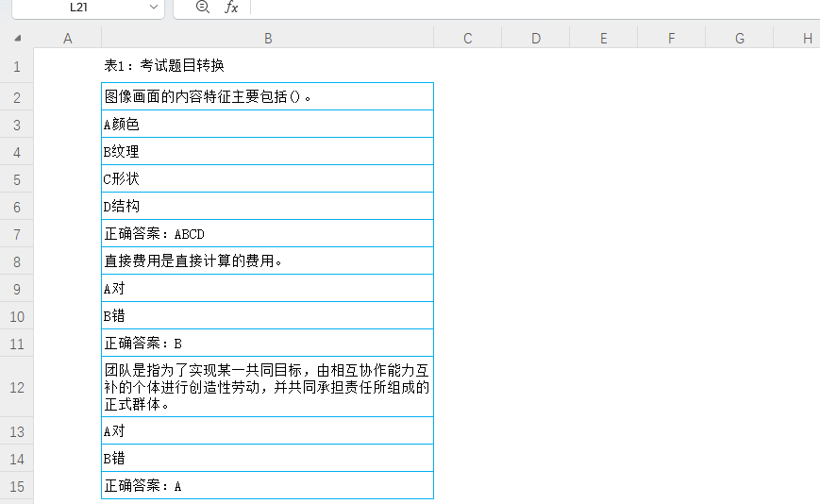Viewport: 820px width, 504px height.
Task: Select cell '正确答案：A'
Action: 268,486
